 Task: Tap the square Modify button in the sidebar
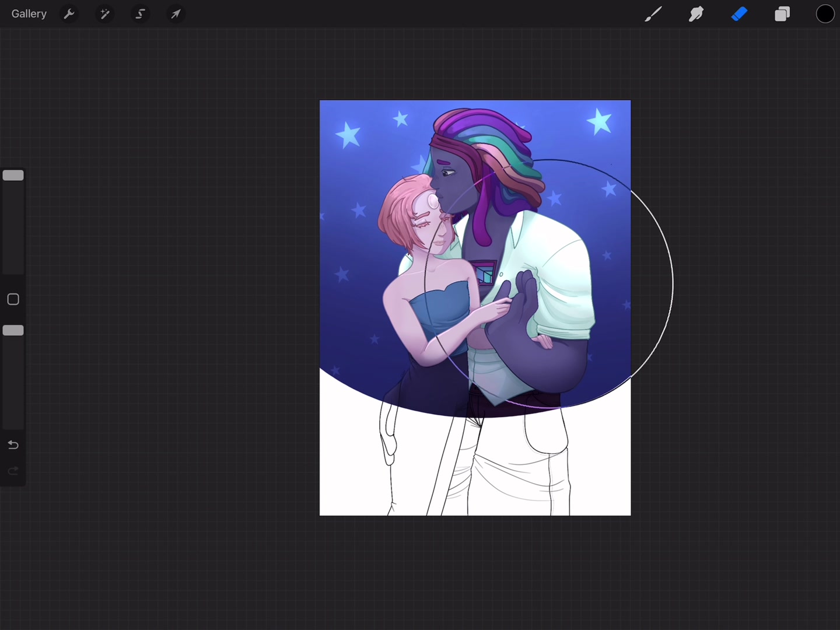click(x=13, y=299)
